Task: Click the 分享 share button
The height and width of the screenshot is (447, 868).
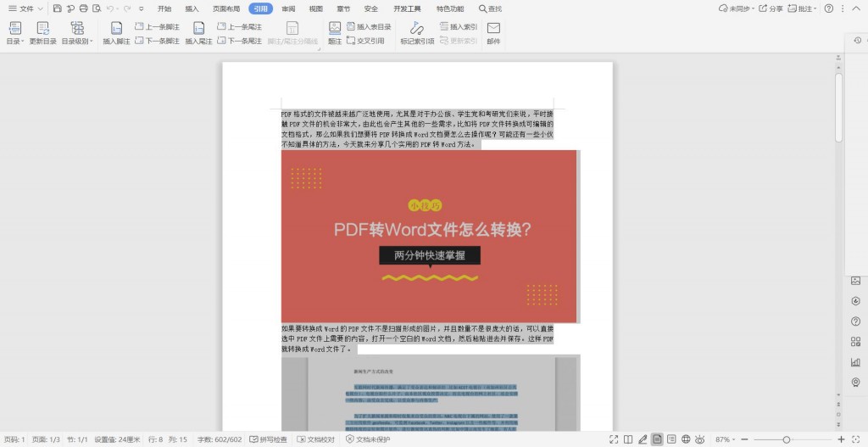Action: coord(771,8)
